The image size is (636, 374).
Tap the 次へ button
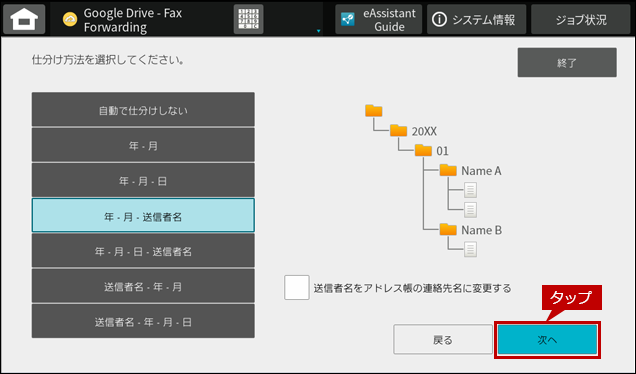[547, 339]
